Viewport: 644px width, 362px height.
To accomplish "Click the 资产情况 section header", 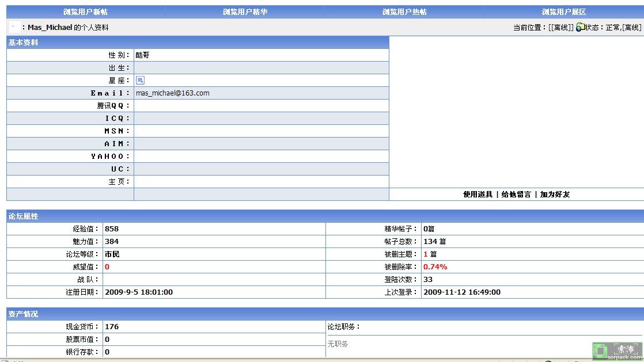I will tap(23, 314).
